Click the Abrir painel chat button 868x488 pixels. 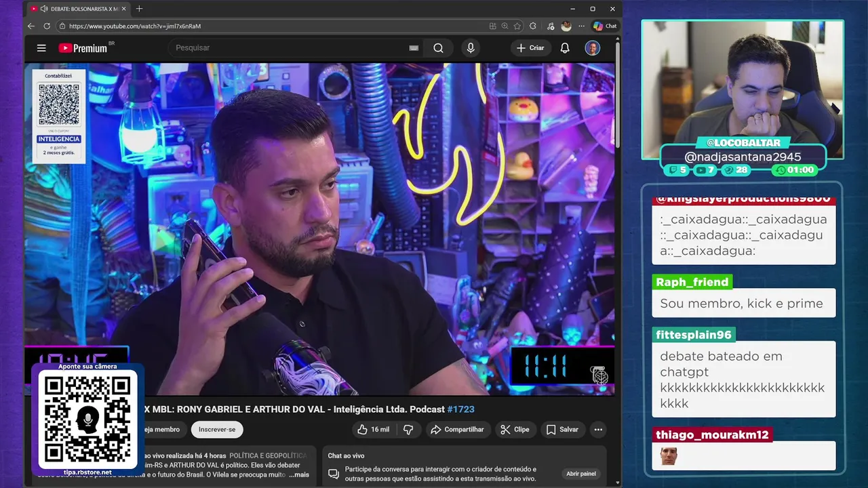click(581, 474)
